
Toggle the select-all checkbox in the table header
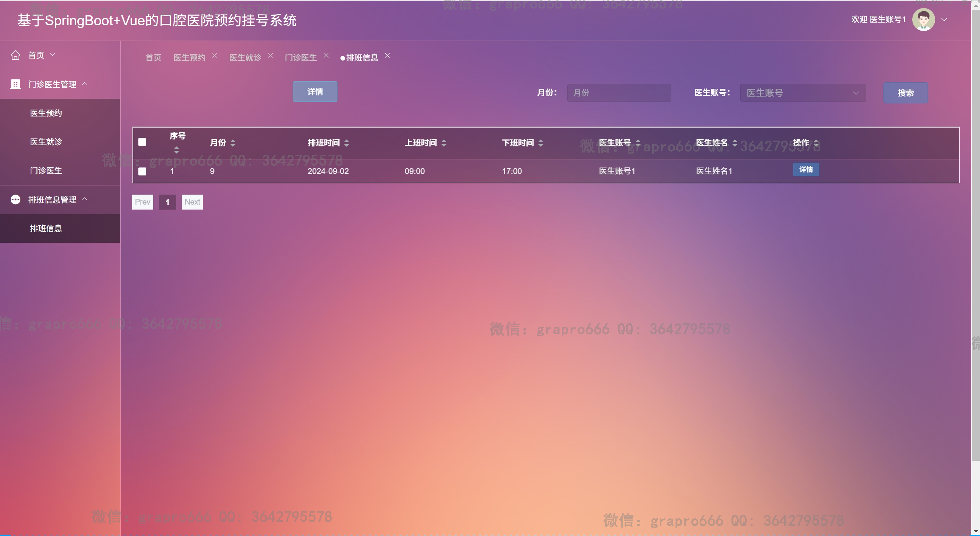click(142, 142)
